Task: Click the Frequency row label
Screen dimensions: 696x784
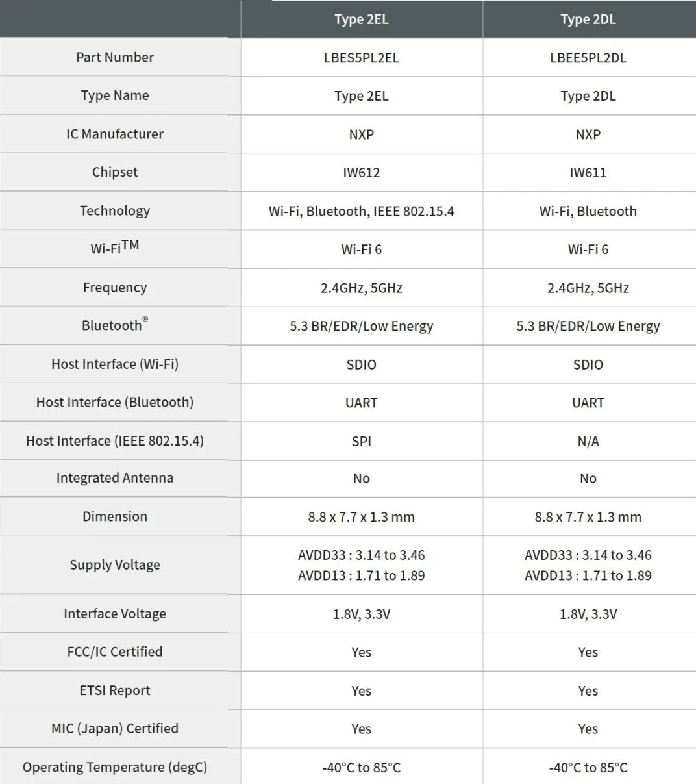Action: pyautogui.click(x=115, y=287)
